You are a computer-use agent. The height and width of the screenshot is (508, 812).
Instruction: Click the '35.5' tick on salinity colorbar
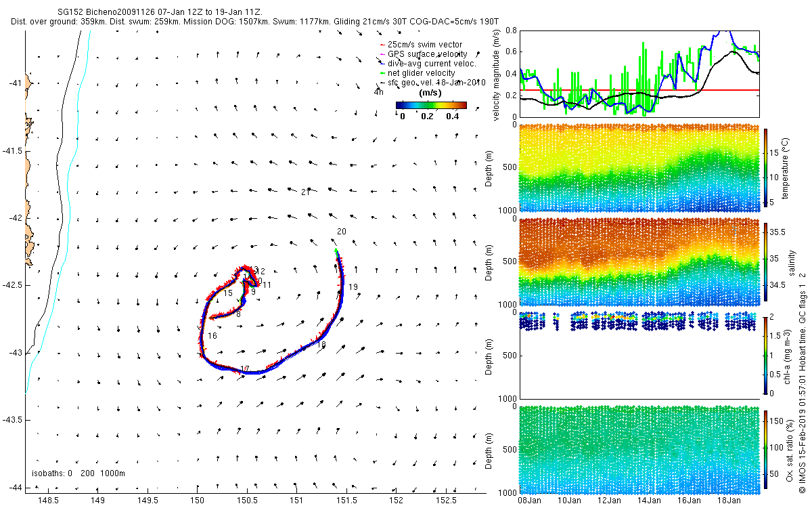click(x=778, y=232)
